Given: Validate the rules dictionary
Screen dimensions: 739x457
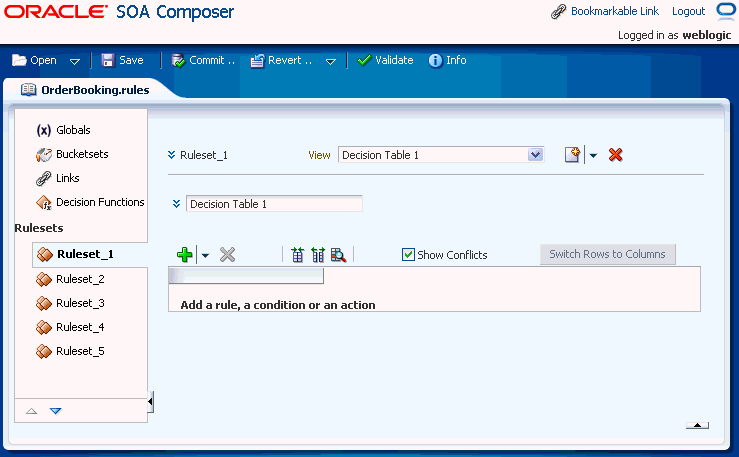Looking at the screenshot, I should (x=386, y=60).
